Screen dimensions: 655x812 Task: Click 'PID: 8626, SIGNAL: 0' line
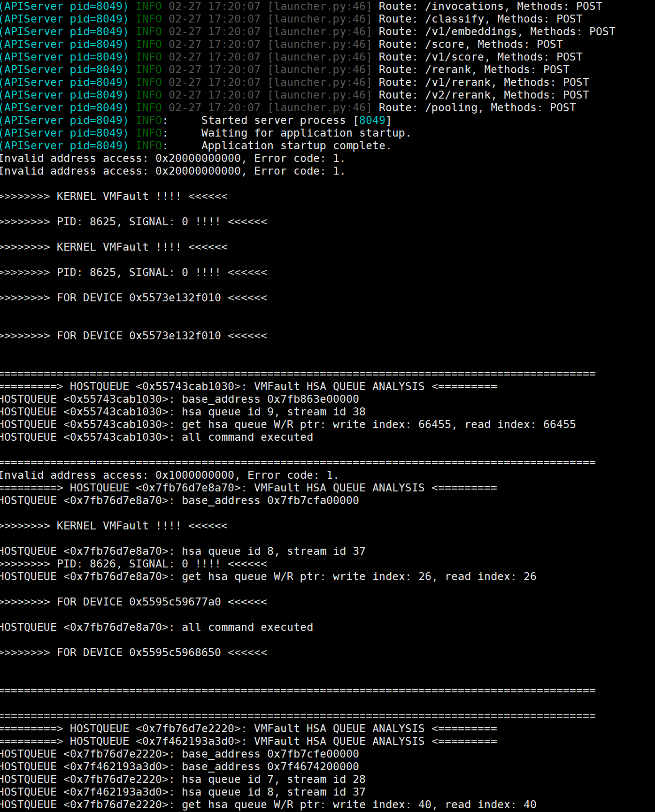[x=133, y=564]
